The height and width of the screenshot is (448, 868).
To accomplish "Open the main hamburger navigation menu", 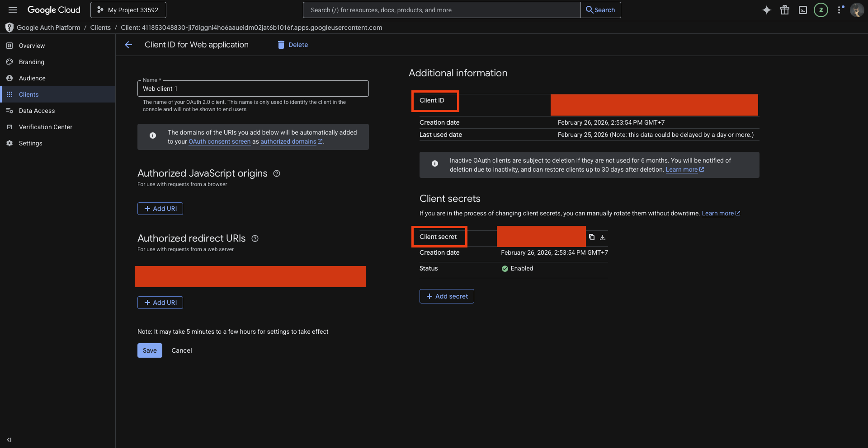I will coord(13,10).
